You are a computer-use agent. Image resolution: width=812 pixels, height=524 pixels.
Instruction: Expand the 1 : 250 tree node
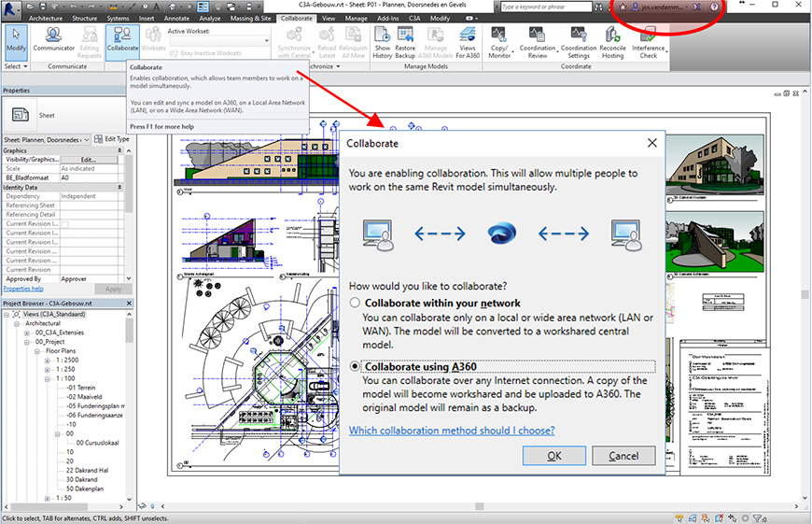[47, 370]
